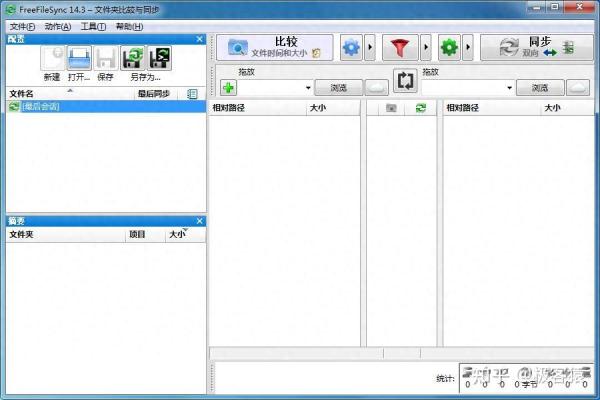Click Save as batch job icon
This screenshot has width=600, height=400.
click(159, 58)
